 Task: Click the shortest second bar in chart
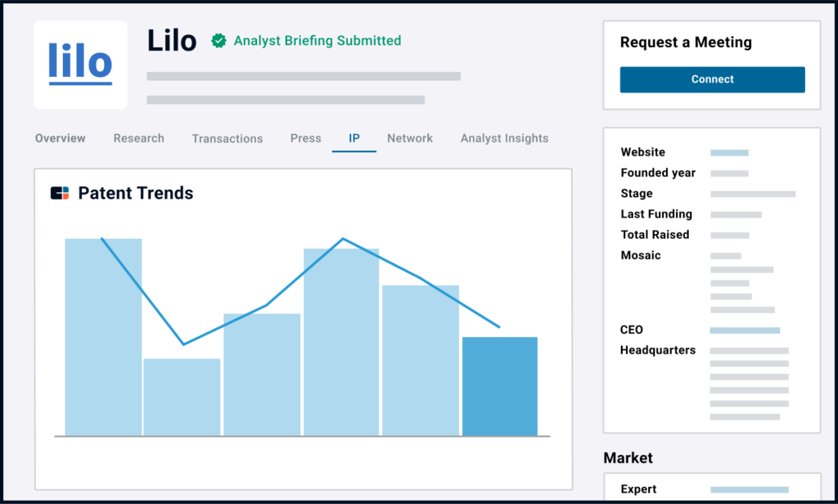click(182, 397)
